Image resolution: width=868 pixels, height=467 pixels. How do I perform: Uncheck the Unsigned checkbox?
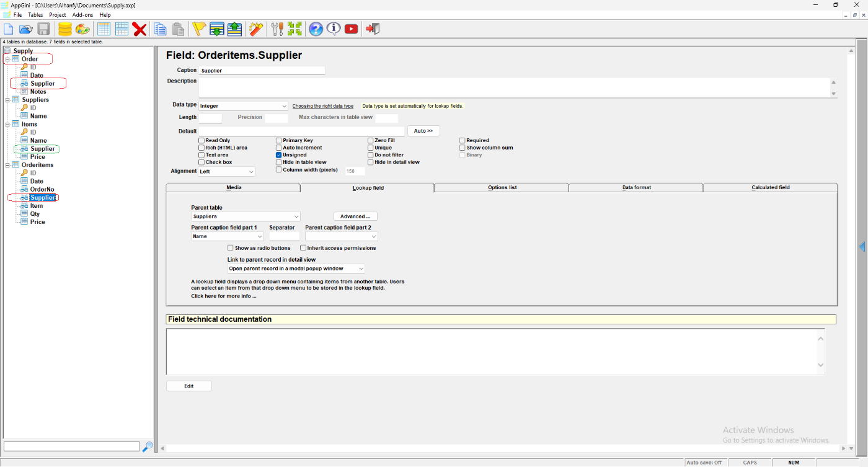click(x=278, y=155)
